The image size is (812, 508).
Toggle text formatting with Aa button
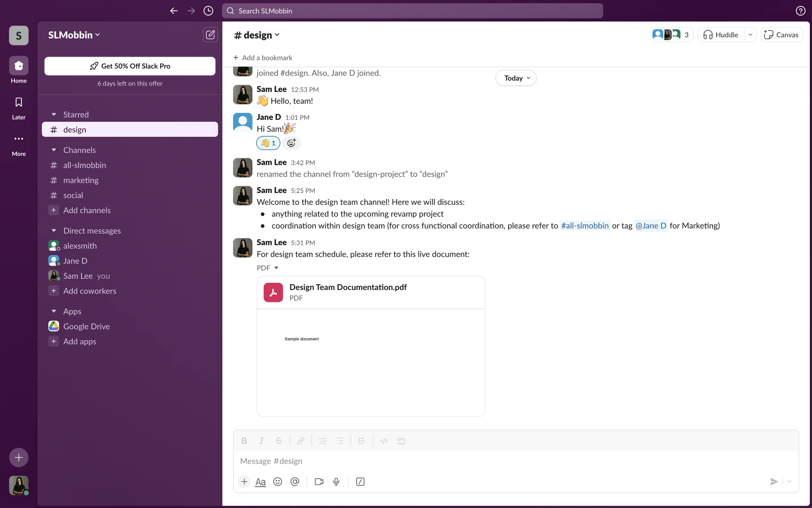click(261, 482)
